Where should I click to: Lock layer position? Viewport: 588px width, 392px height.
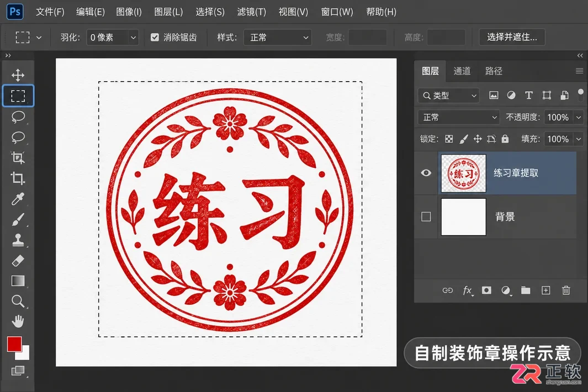478,139
